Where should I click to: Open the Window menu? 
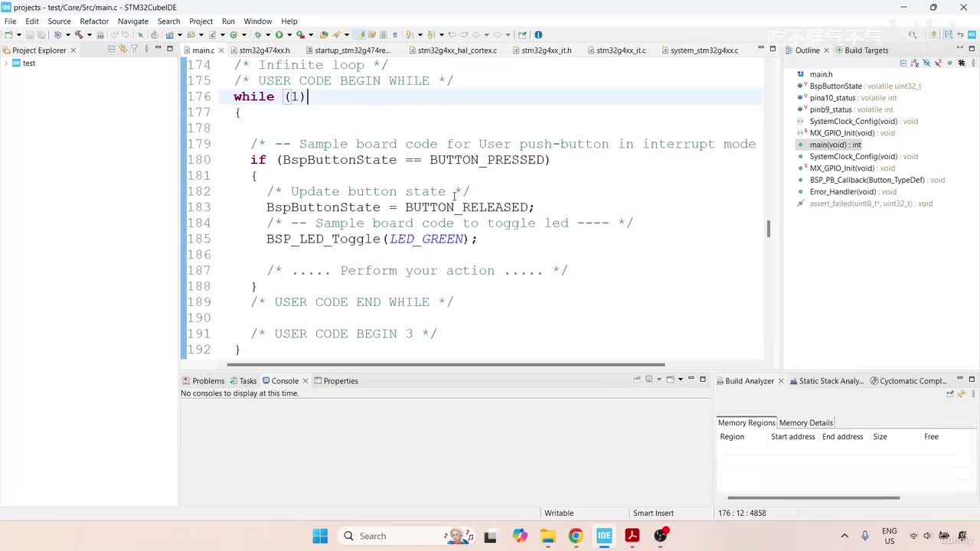257,21
